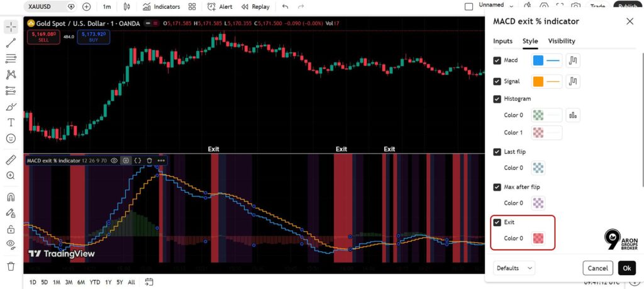Open the Unnamed layout dropdown arrow
644x289 pixels.
point(511,6)
